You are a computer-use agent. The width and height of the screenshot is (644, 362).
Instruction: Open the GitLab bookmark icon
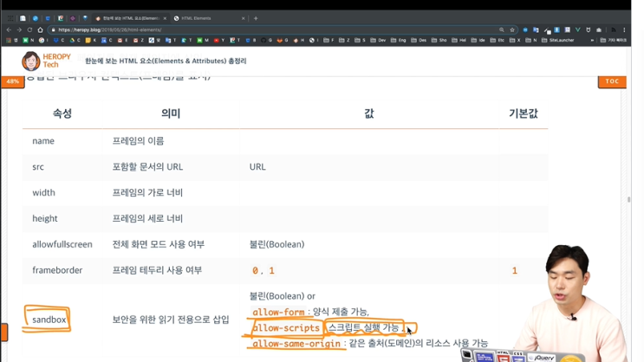pyautogui.click(x=280, y=40)
